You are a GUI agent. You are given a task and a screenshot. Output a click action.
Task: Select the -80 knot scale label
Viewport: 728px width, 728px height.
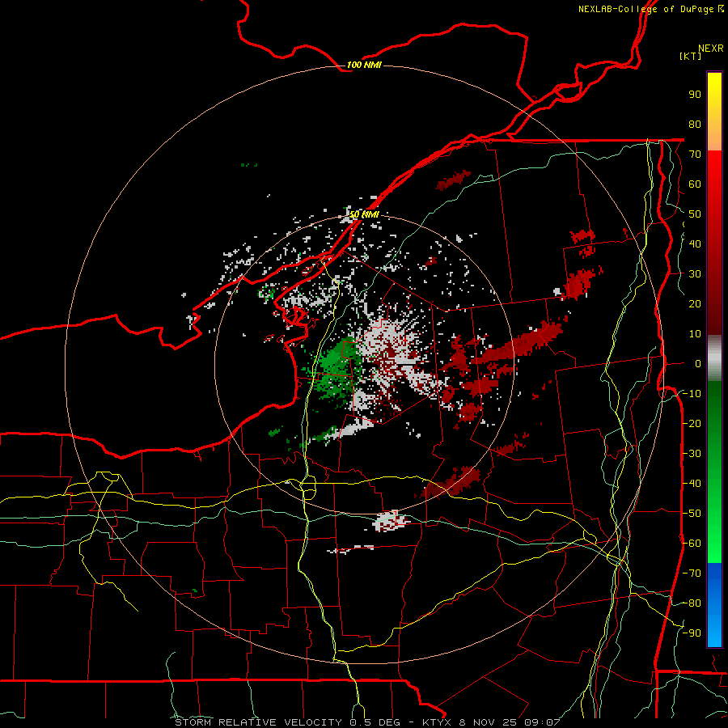pyautogui.click(x=692, y=603)
